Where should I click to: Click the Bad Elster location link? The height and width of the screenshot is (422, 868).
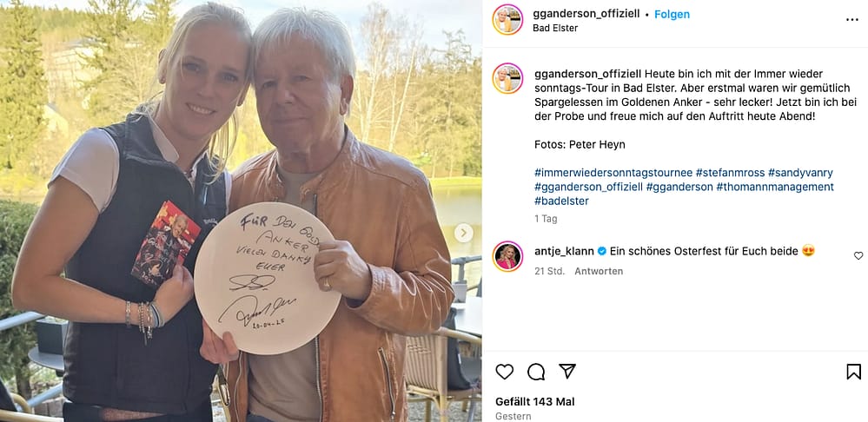pos(555,28)
